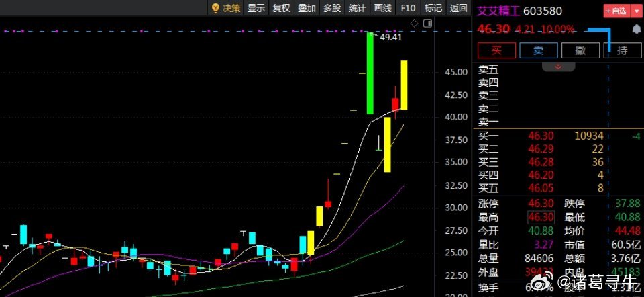Viewport: 644px width, 297px height.
Task: Click the 10.00% change percentage
Action: [x=557, y=29]
